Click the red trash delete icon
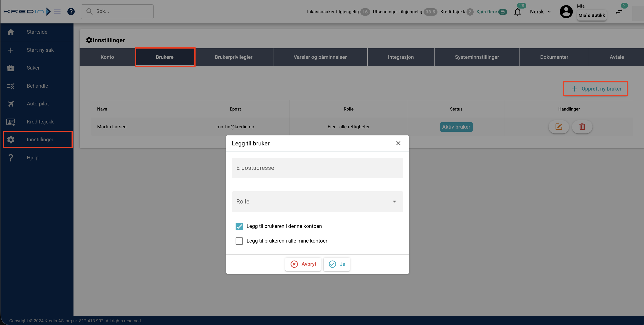Viewport: 644px width, 325px height. click(x=582, y=127)
